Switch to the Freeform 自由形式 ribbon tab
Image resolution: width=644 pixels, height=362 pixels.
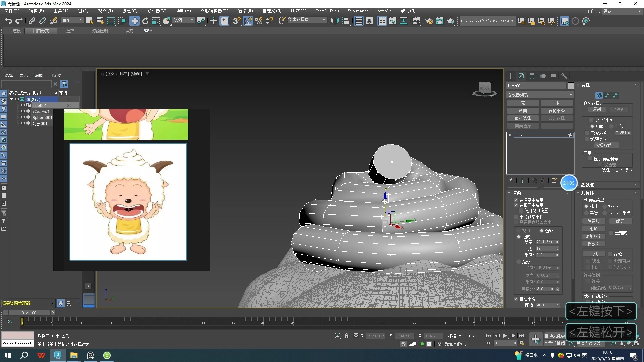[x=41, y=31]
